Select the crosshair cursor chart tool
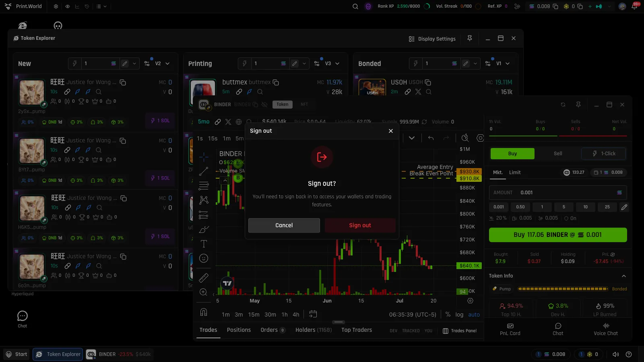This screenshot has width=644, height=362. 204,156
